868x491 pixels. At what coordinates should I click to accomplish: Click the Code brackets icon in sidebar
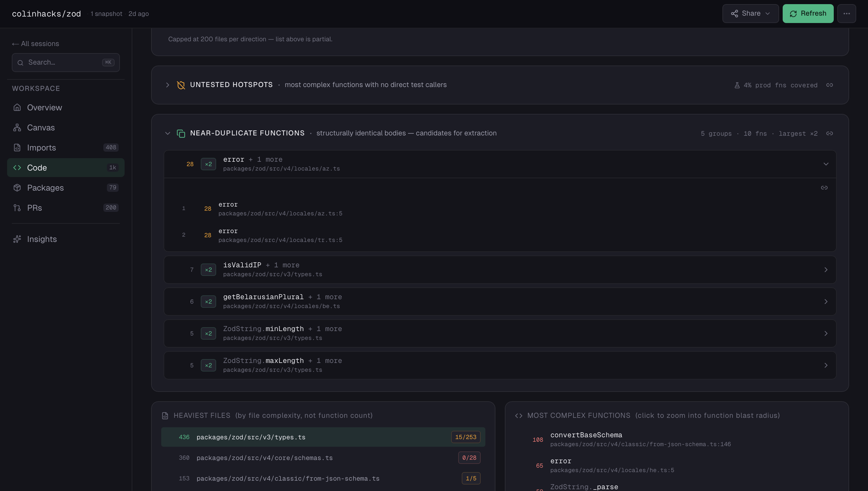(x=17, y=168)
